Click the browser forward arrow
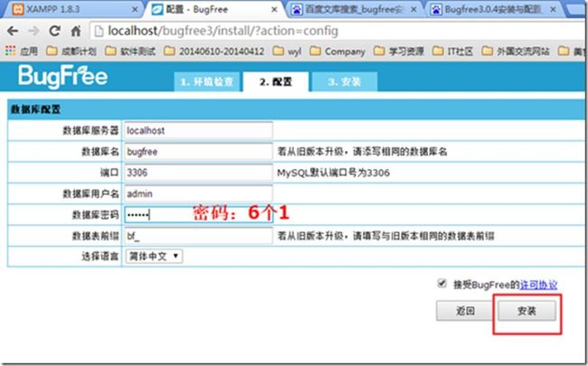 pyautogui.click(x=33, y=31)
